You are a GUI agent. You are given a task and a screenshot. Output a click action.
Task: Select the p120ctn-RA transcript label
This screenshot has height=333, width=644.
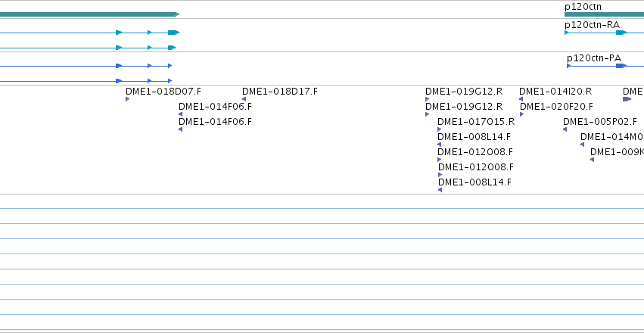tap(592, 25)
